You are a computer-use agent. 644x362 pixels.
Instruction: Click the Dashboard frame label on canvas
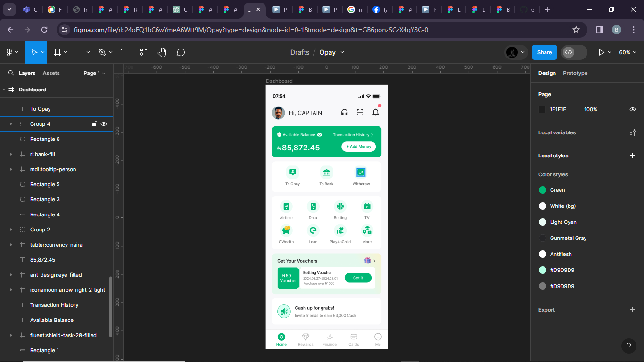click(279, 81)
